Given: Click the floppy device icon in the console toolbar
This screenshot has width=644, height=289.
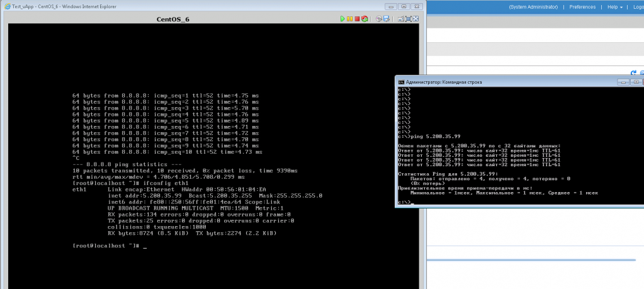Looking at the screenshot, I should [x=386, y=19].
